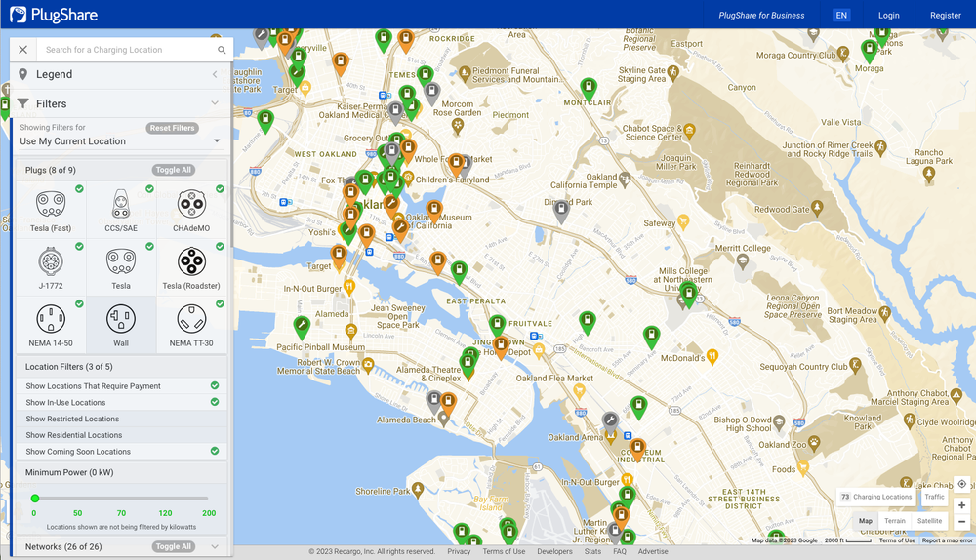Toggle the J-1772 plug filter
The image size is (976, 560).
pos(51,267)
